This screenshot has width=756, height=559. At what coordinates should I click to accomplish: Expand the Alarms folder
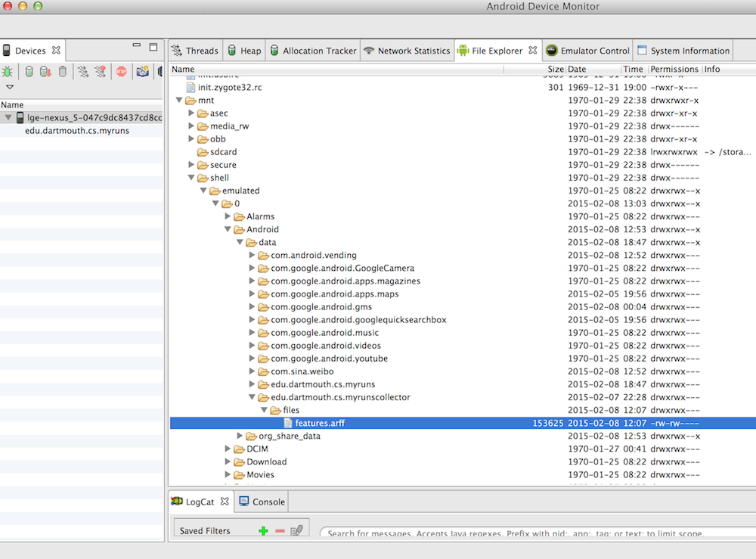[228, 216]
